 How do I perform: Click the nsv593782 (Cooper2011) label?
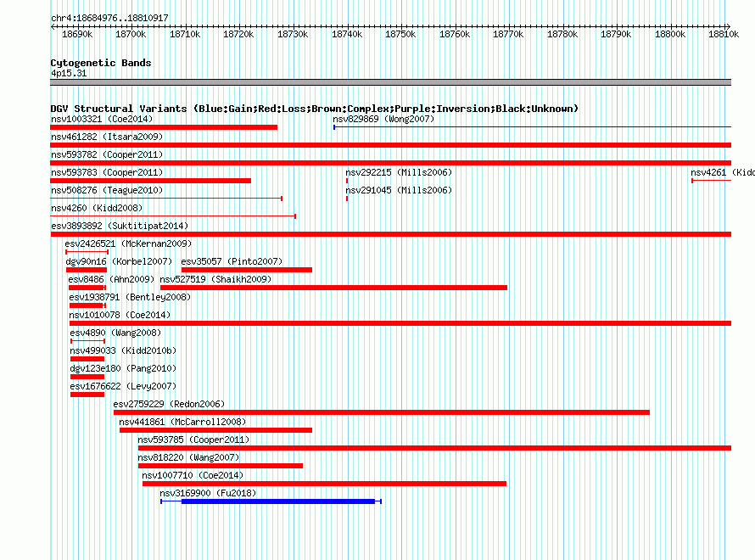point(107,154)
